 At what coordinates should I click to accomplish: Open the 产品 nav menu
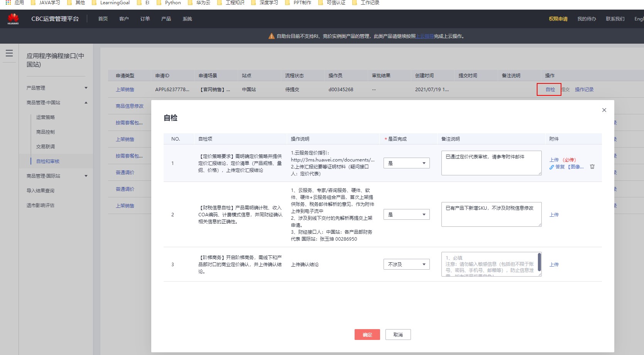point(166,19)
